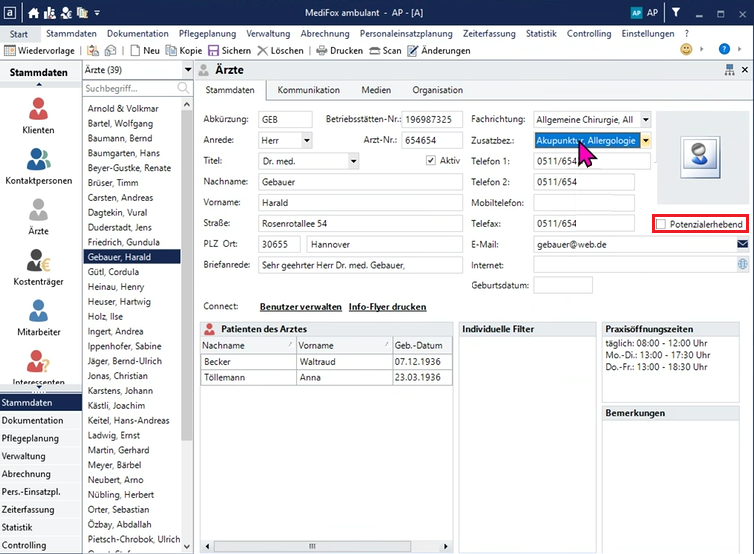
Task: Click the Benutzer verwalten link
Action: coord(300,307)
